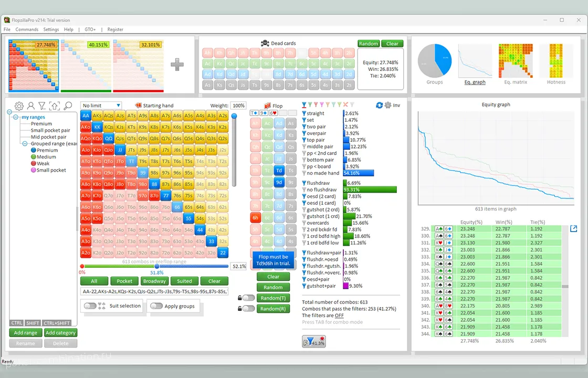The image size is (588, 378).
Task: Click the Broadway range button
Action: click(x=154, y=281)
